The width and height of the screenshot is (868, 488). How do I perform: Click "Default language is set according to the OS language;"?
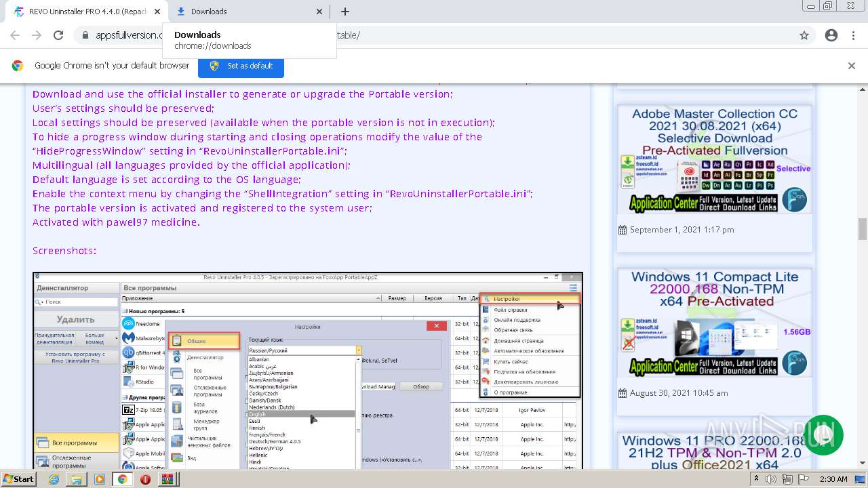pyautogui.click(x=166, y=180)
